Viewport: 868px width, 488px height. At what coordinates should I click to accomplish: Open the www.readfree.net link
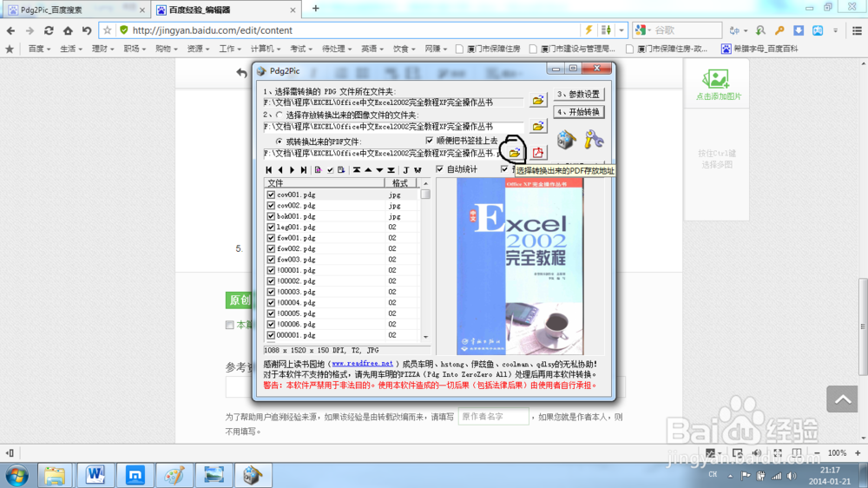(363, 364)
